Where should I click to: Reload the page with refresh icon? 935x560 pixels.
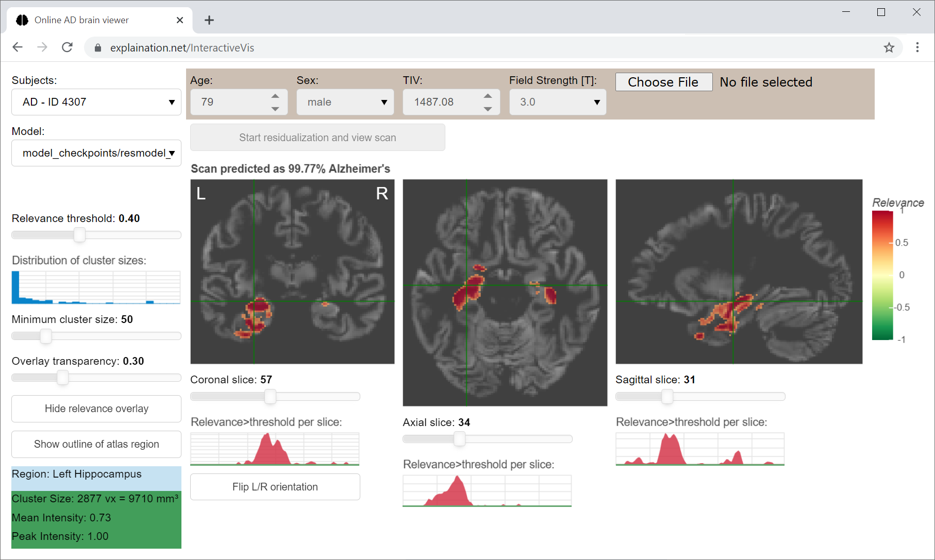[67, 47]
